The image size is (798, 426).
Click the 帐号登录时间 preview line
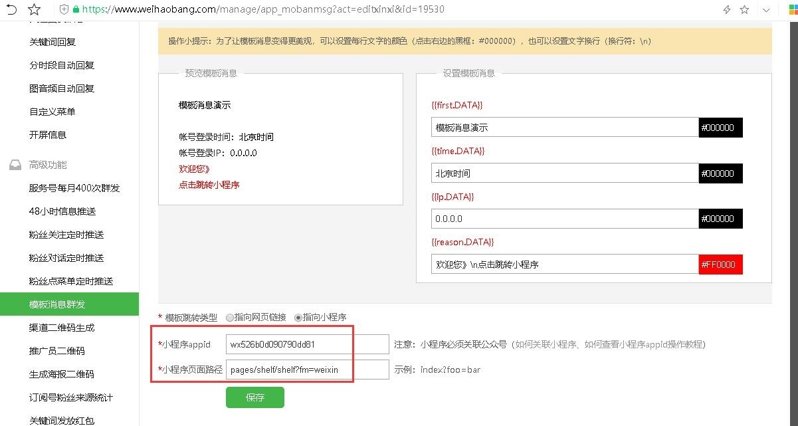pyautogui.click(x=226, y=137)
